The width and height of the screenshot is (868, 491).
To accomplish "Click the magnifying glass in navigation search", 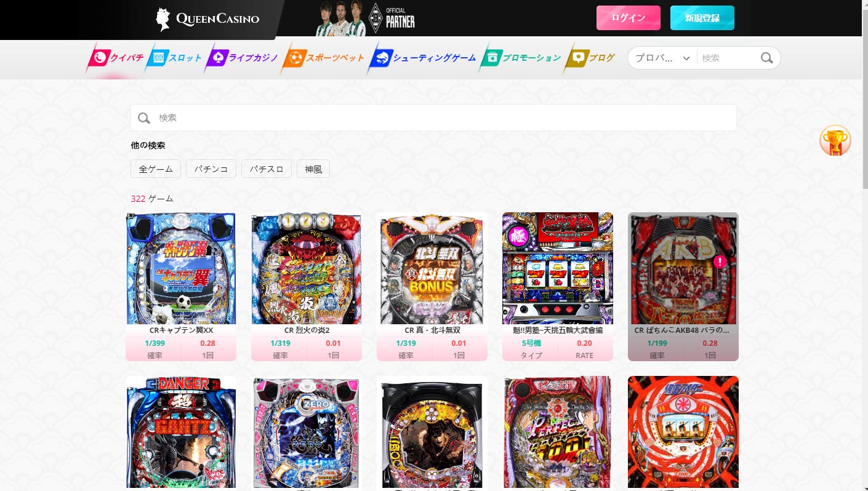I will (766, 58).
